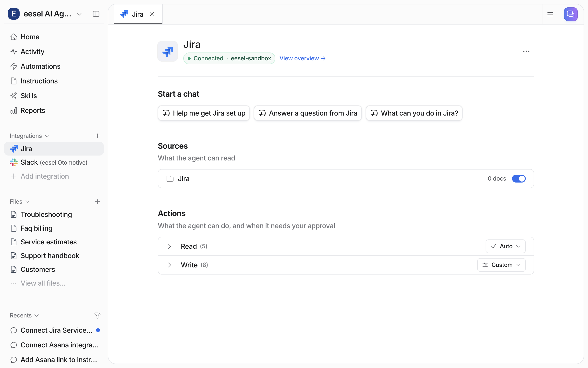The height and width of the screenshot is (368, 588).
Task: Open the Connect Asana integra... recent chat
Action: pos(54,345)
